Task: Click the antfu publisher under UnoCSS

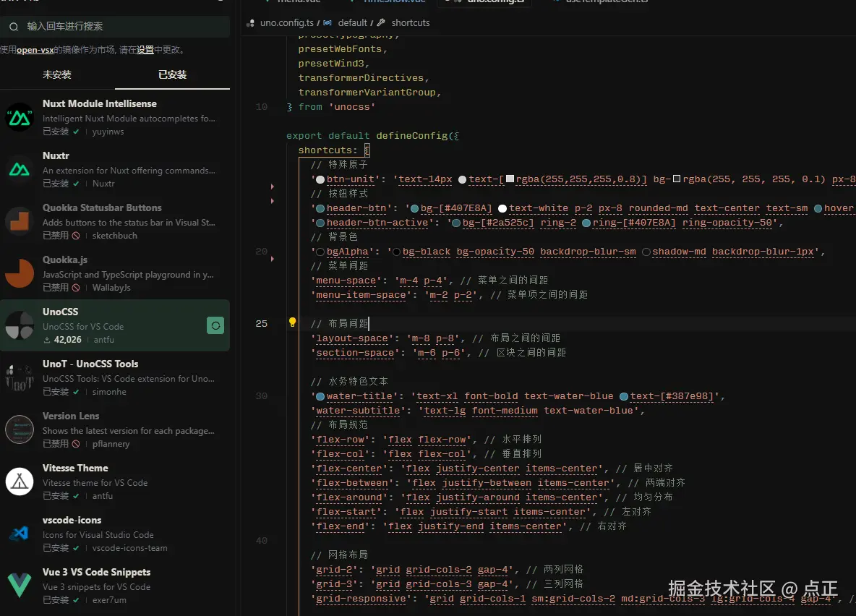Action: [x=103, y=340]
